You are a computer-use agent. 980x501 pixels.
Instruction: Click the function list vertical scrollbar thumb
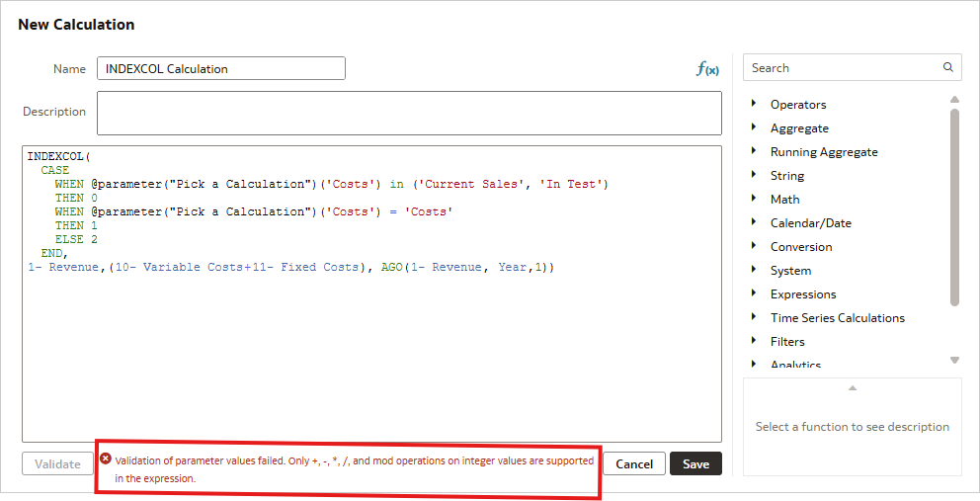click(x=954, y=208)
